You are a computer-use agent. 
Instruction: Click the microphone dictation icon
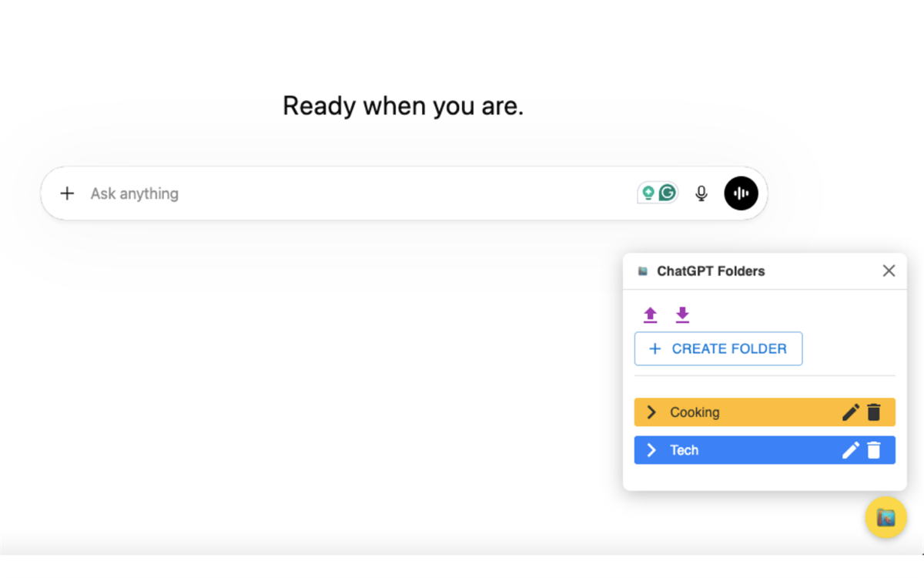click(701, 193)
